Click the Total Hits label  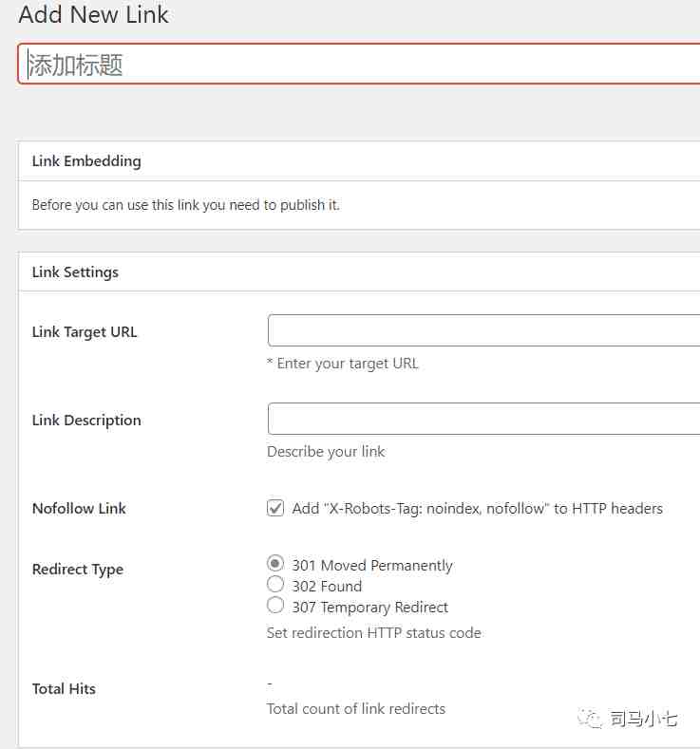[64, 689]
